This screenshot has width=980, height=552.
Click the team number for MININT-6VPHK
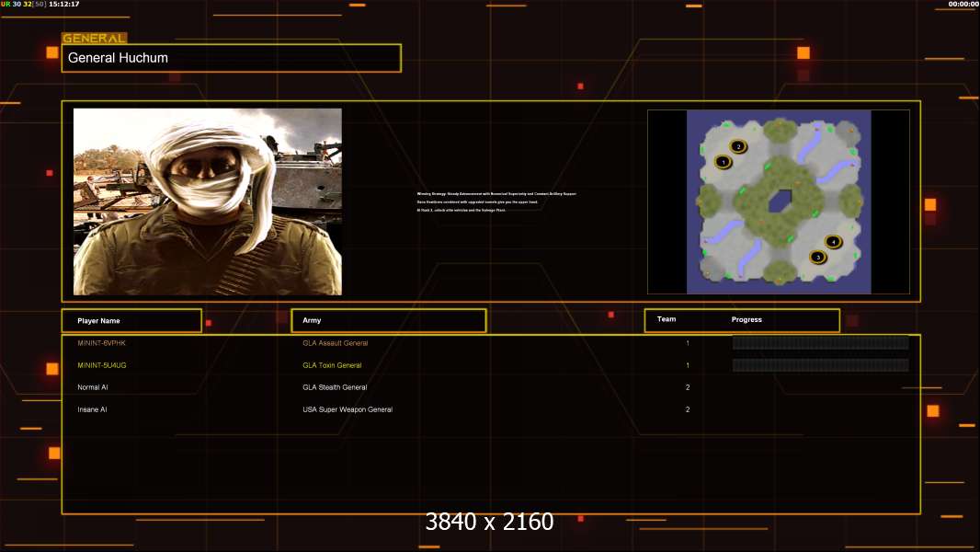point(688,343)
